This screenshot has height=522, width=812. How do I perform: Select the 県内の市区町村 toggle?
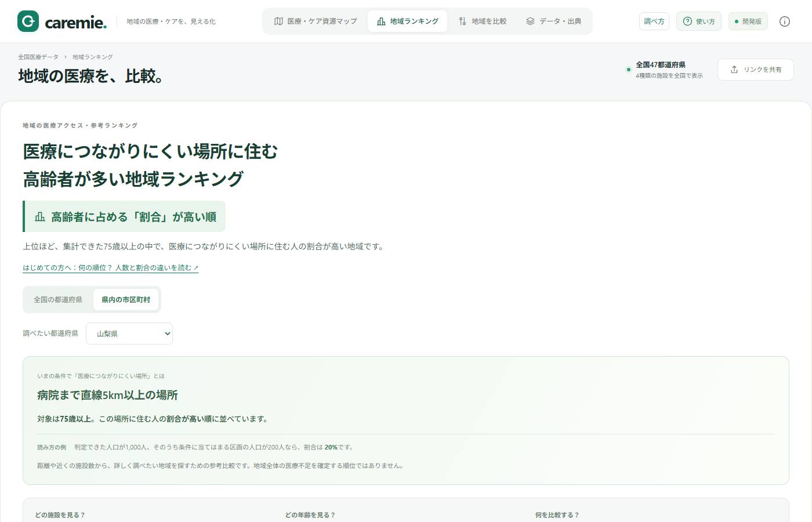coord(126,300)
